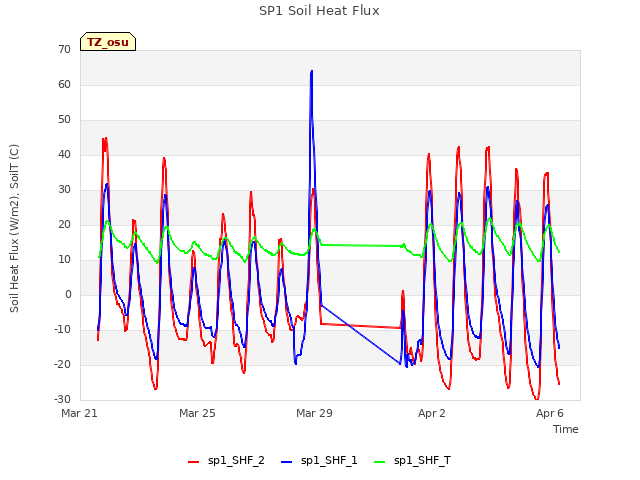Image resolution: width=640 pixels, height=480 pixels.
Task: Click the -20 y-axis tick label
Action: click(x=63, y=365)
